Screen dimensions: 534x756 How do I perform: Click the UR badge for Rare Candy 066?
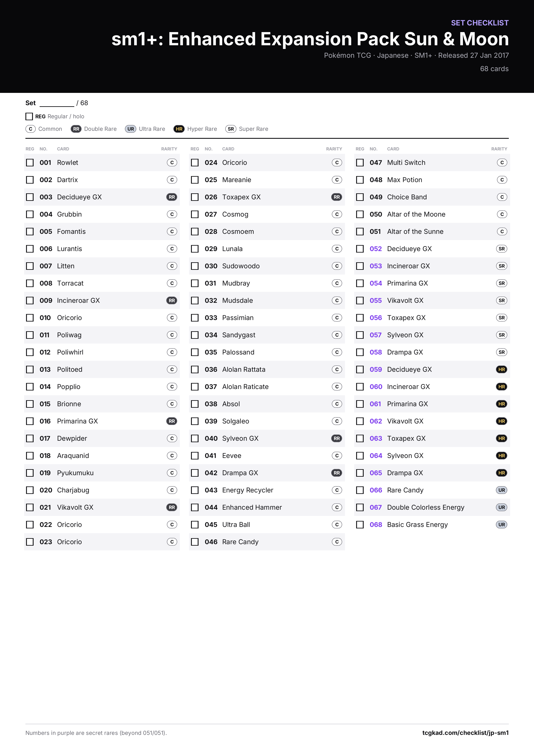tap(501, 490)
